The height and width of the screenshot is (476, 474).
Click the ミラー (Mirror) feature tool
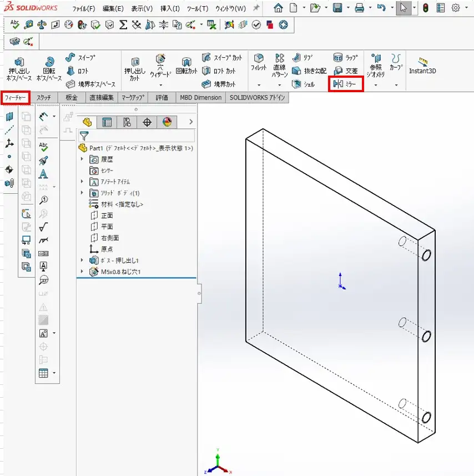(x=346, y=84)
